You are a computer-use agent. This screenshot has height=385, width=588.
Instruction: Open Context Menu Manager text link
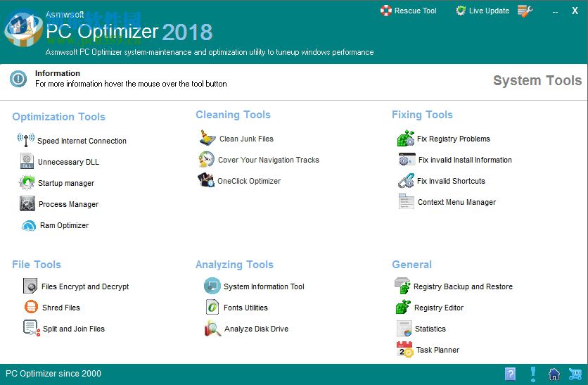point(456,202)
